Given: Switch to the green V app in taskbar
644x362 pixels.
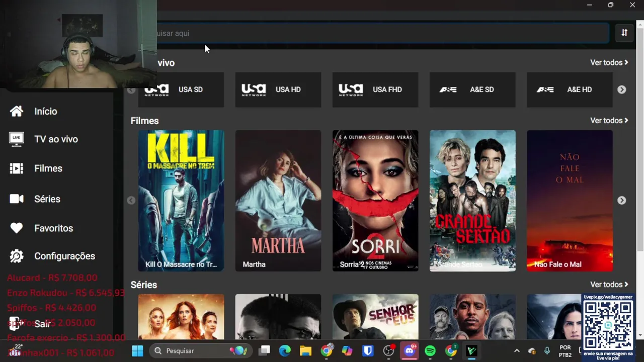Looking at the screenshot, I should 471,351.
